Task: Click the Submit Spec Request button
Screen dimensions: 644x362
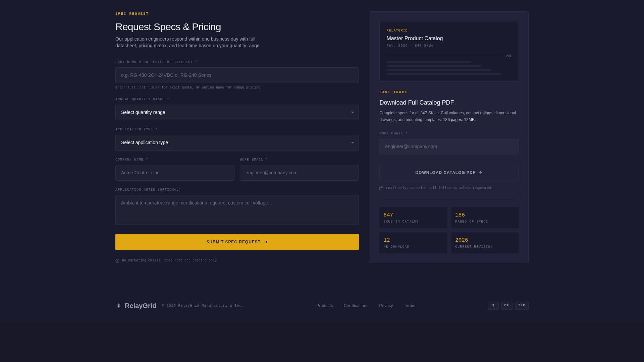Action: pos(237,242)
